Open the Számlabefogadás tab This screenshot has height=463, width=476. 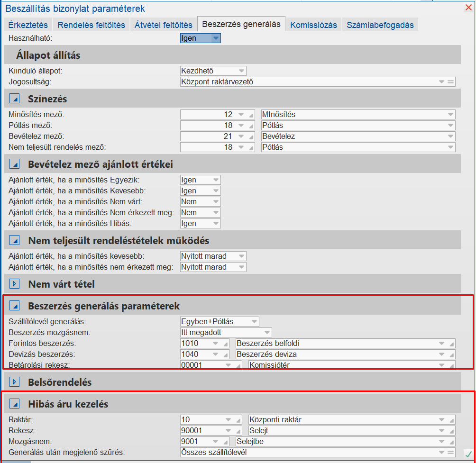[x=380, y=25]
